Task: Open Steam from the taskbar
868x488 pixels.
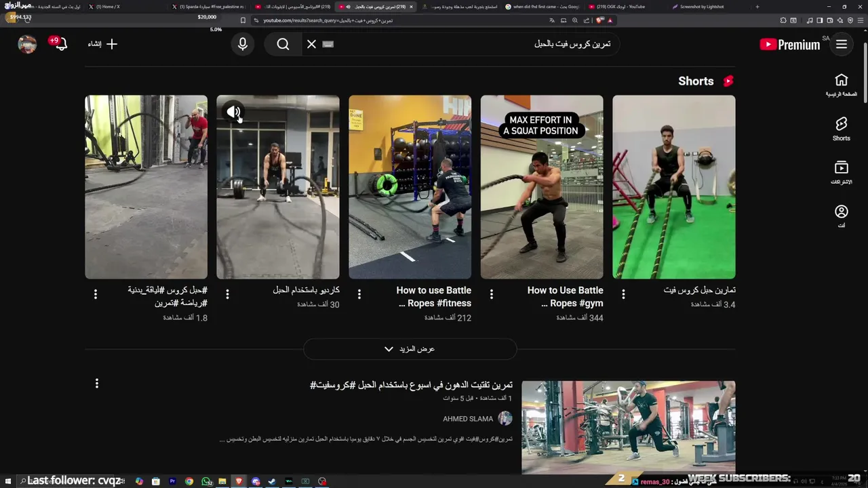Action: point(272,481)
